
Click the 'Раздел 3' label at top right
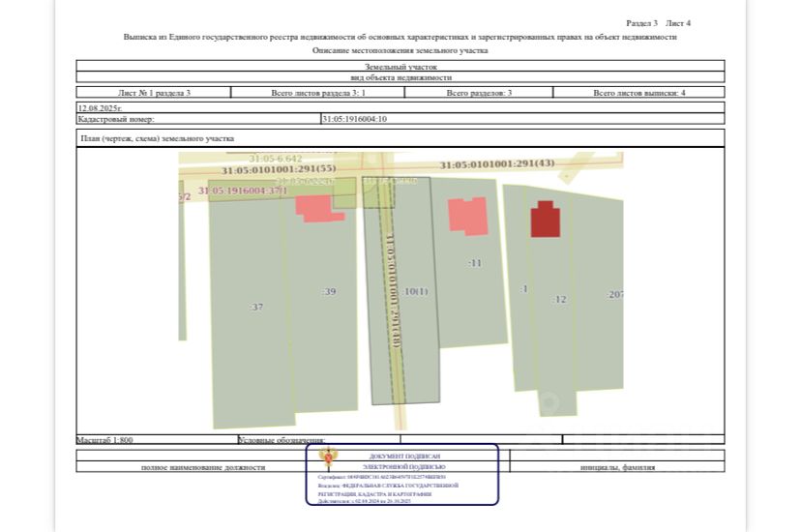pyautogui.click(x=641, y=23)
